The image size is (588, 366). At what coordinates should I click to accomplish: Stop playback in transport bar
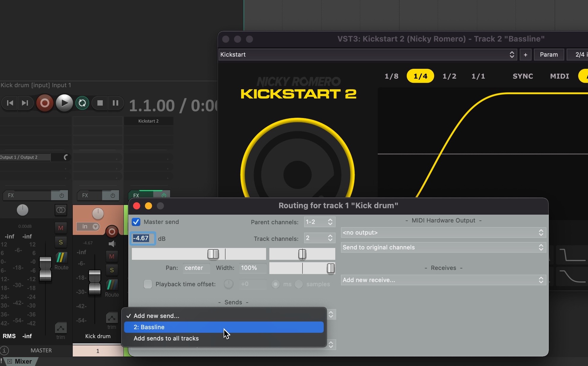100,103
